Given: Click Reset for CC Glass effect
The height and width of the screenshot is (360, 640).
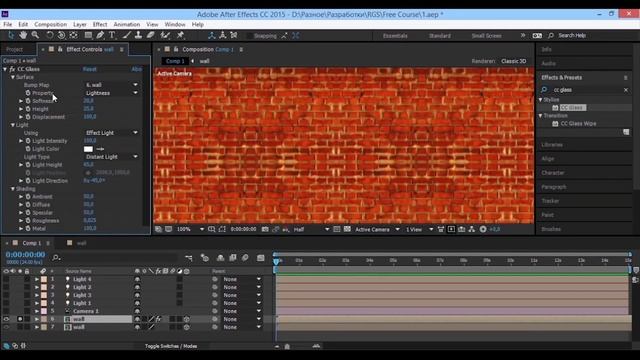Looking at the screenshot, I should (x=89, y=69).
